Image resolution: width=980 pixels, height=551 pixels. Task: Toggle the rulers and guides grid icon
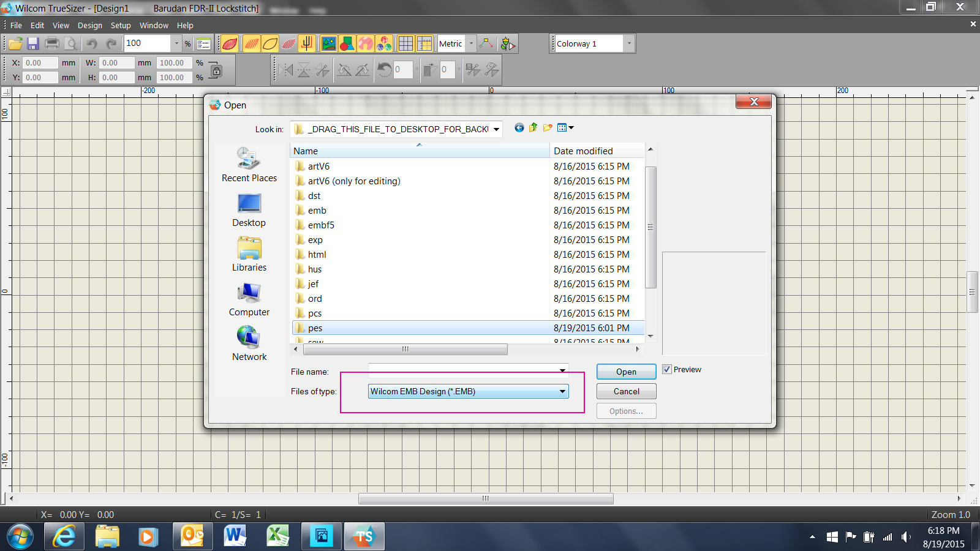[424, 43]
